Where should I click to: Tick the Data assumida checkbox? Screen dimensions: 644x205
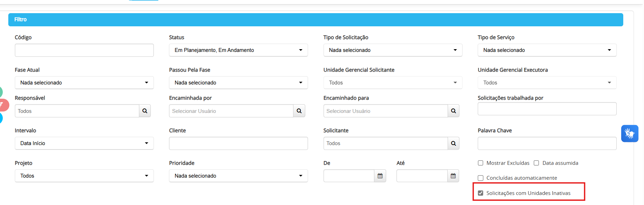tap(536, 163)
